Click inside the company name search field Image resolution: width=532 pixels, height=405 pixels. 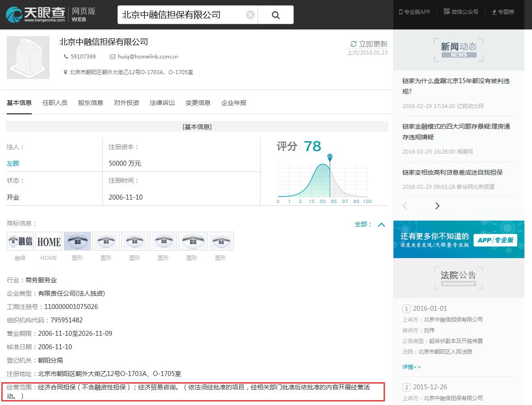click(x=179, y=14)
